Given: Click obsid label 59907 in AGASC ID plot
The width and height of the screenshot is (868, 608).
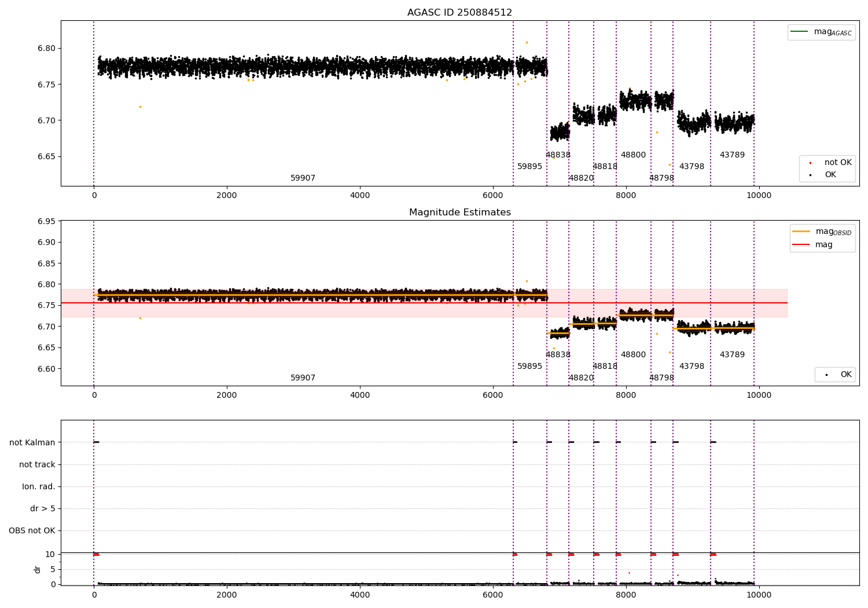Looking at the screenshot, I should (303, 178).
